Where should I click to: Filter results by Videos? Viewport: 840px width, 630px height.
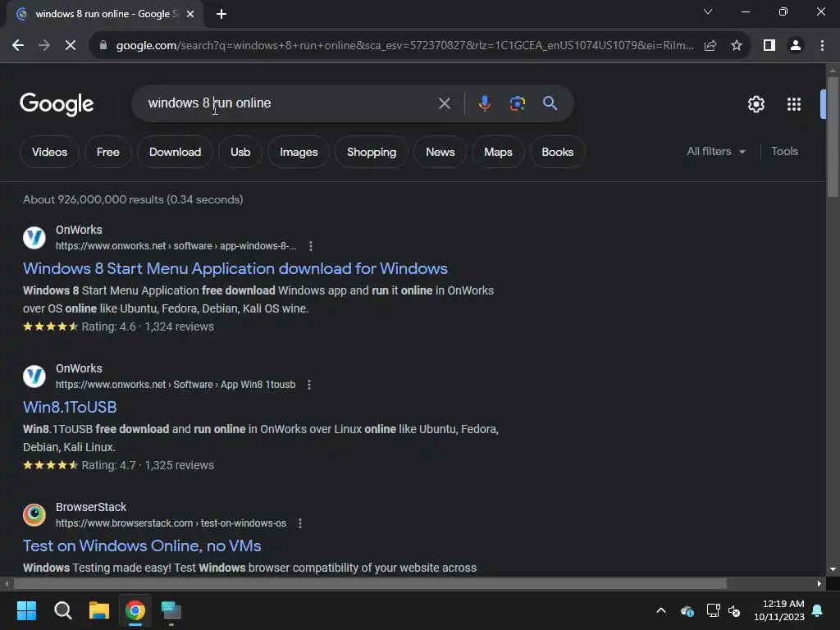coord(49,152)
